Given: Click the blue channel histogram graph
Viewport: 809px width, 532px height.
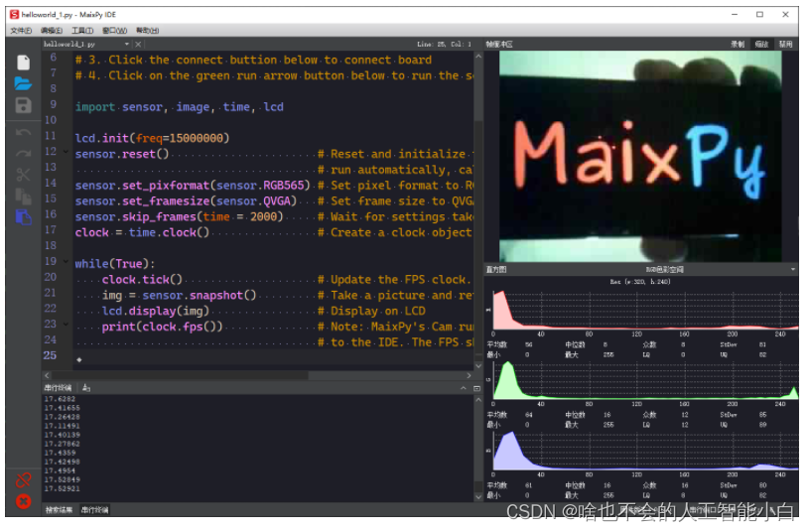Looking at the screenshot, I should click(645, 450).
